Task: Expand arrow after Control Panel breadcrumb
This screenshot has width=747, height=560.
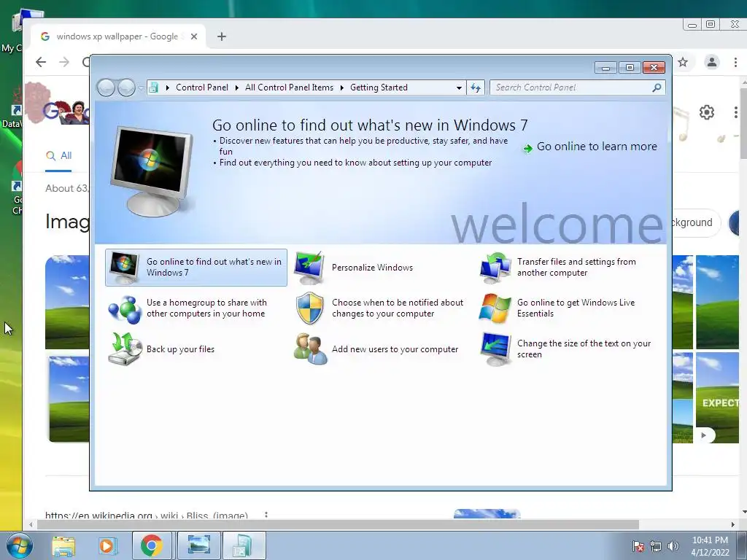Action: point(236,87)
